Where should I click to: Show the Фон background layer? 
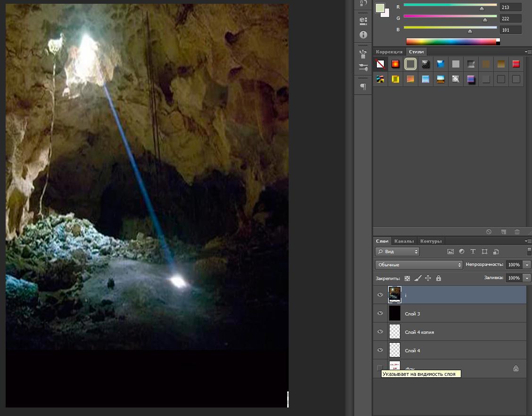380,368
